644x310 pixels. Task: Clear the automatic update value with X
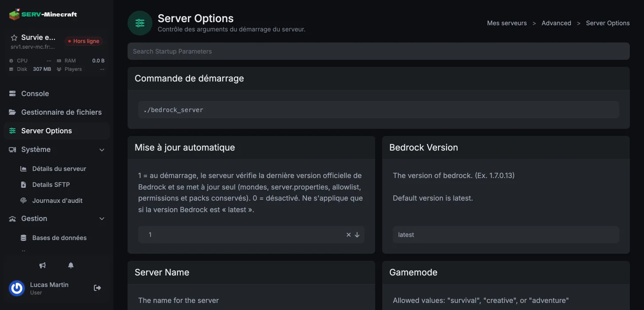(x=349, y=235)
